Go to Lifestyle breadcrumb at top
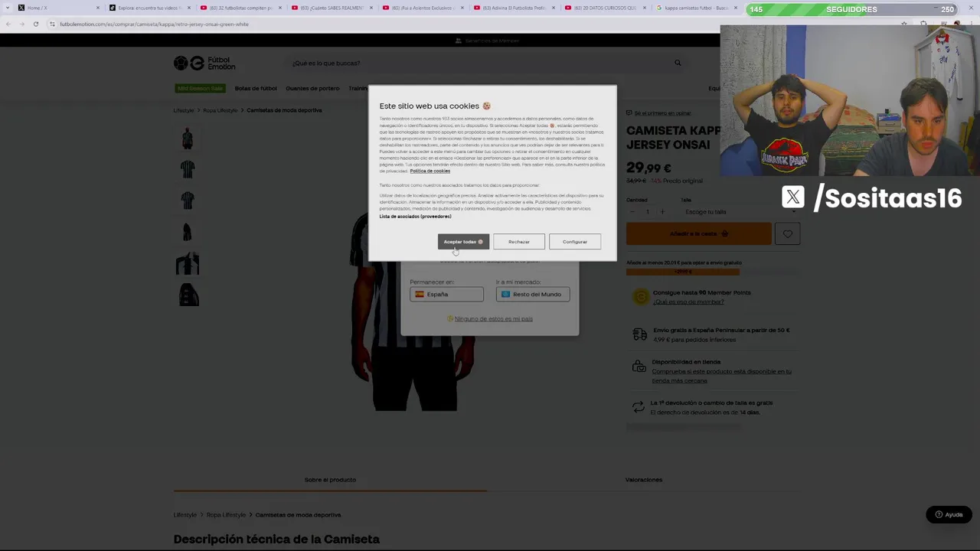The height and width of the screenshot is (551, 980). click(184, 110)
